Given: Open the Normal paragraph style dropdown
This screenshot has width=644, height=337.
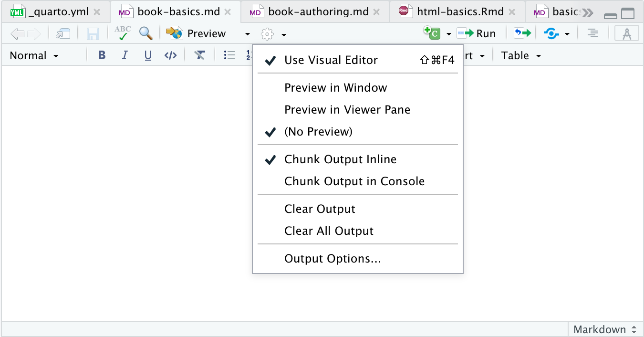Looking at the screenshot, I should click(34, 55).
